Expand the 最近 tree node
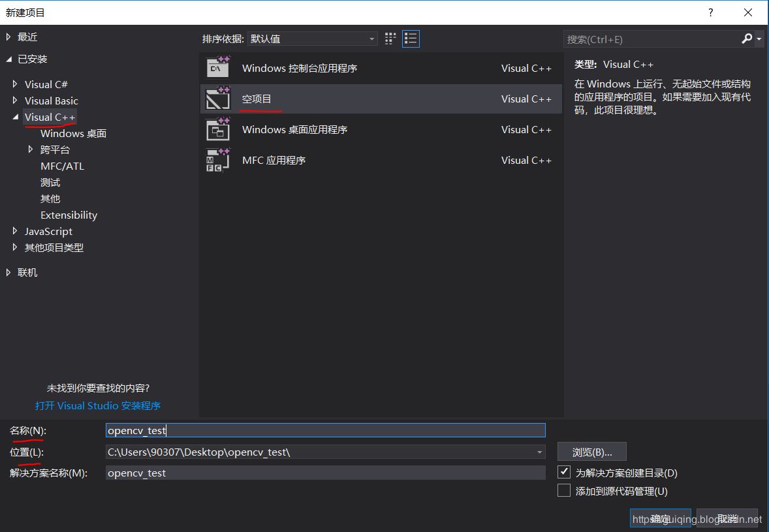Image resolution: width=769 pixels, height=532 pixels. [x=8, y=37]
